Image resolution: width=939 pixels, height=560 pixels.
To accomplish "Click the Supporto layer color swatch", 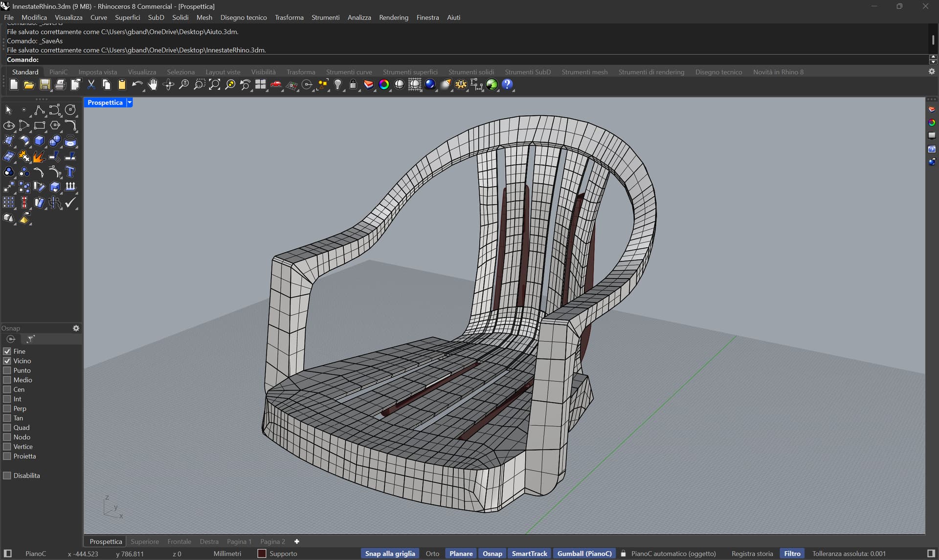I will [x=262, y=554].
